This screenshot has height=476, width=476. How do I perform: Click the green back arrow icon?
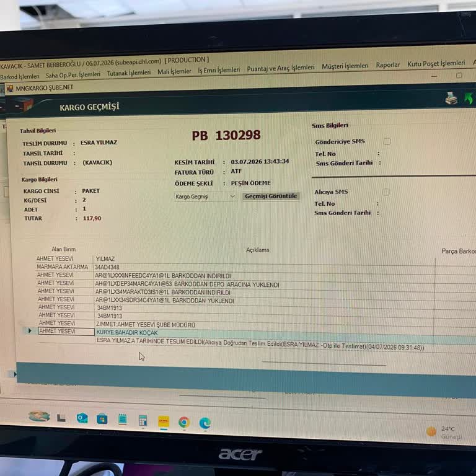pyautogui.click(x=469, y=98)
